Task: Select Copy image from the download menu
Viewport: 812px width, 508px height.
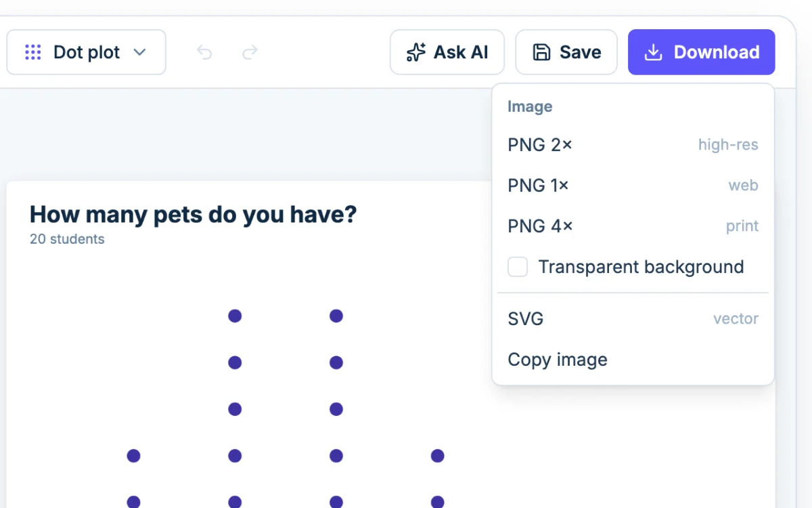Action: click(633, 360)
